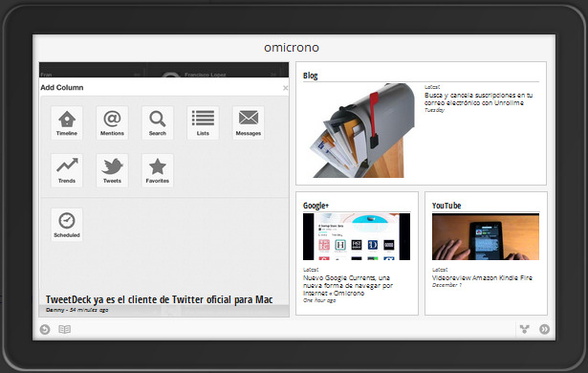Open the Google+ section heading
The image size is (588, 373).
(x=316, y=206)
